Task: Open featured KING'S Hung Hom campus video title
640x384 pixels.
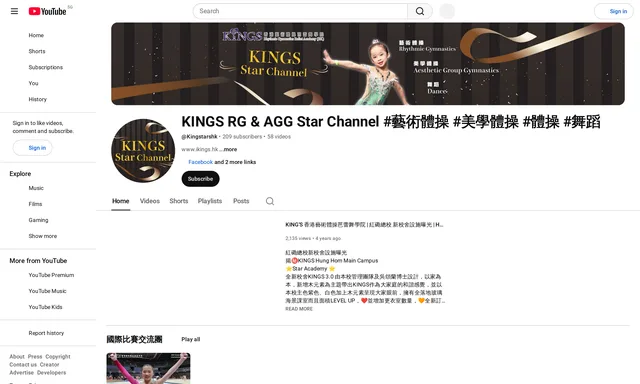Action: coord(364,224)
